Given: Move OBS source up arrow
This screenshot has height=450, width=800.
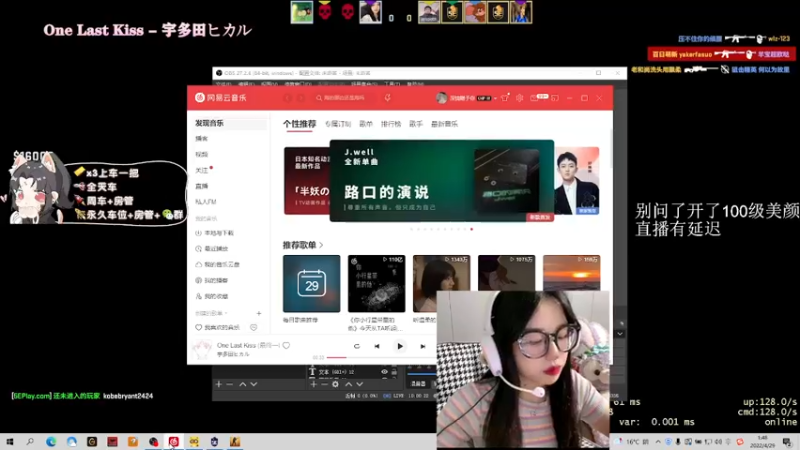Looking at the screenshot, I should pyautogui.click(x=348, y=384).
